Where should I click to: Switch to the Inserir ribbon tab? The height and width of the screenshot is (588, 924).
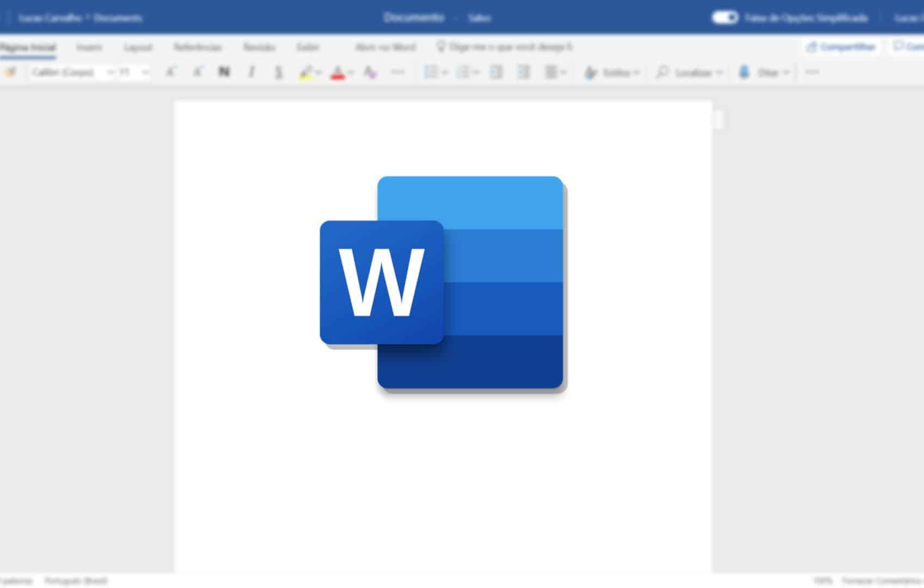[x=89, y=47]
